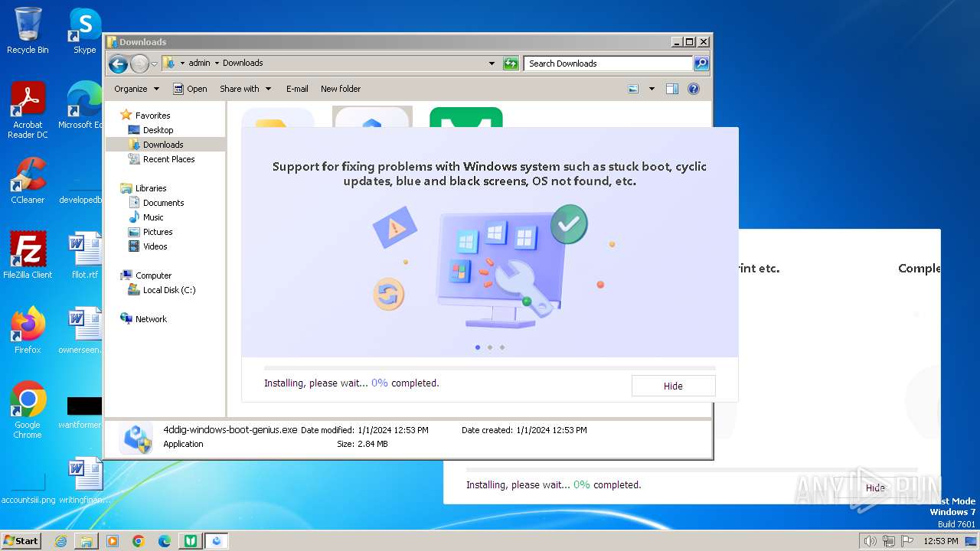Screen dimensions: 980x551
Task: Click the 4ddig-windows-boot-genius.exe file name
Action: [x=230, y=430]
